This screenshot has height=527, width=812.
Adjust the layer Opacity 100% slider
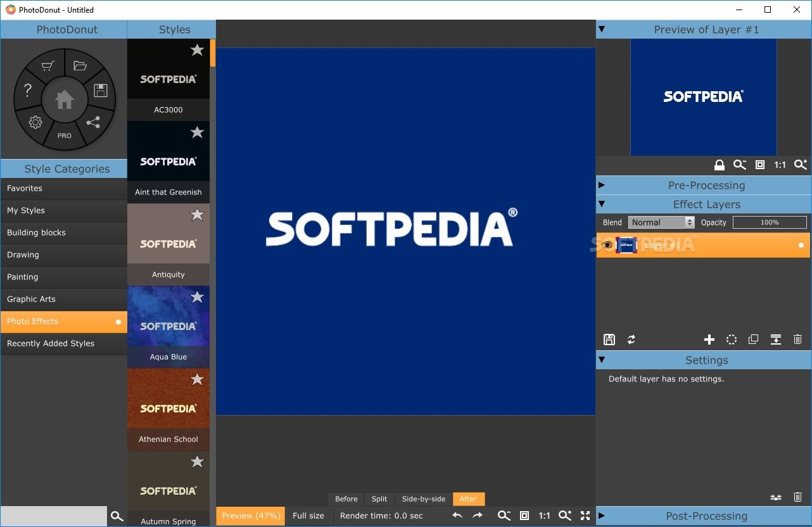click(770, 222)
